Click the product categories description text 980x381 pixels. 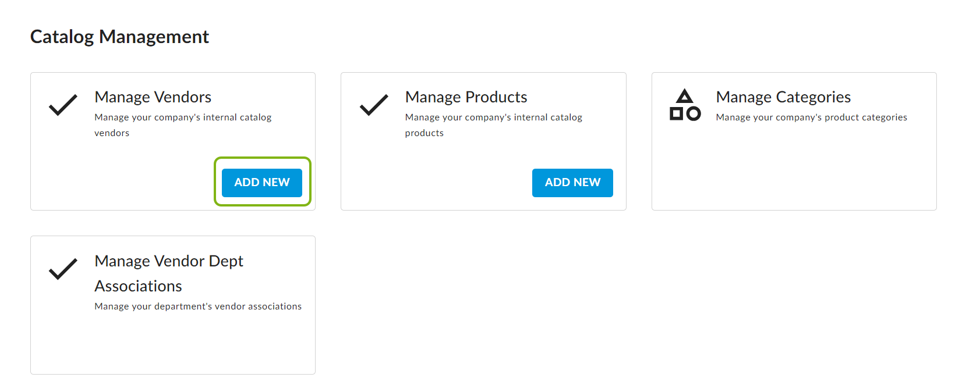(812, 117)
